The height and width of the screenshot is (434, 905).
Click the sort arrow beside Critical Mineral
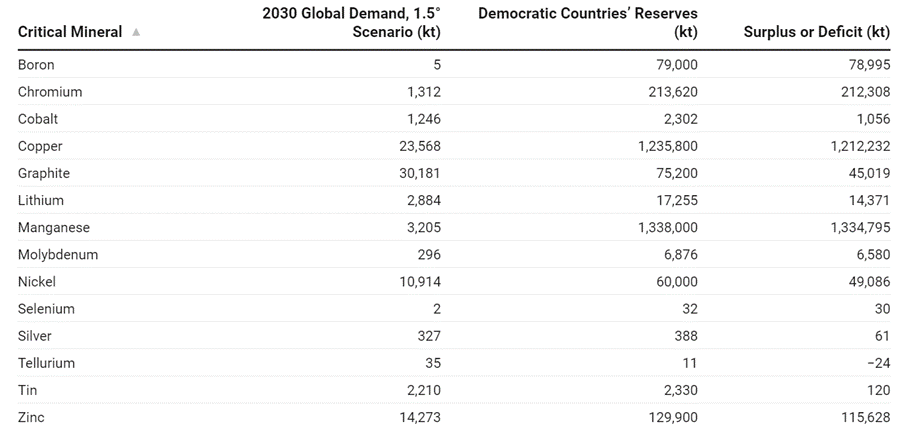(136, 32)
